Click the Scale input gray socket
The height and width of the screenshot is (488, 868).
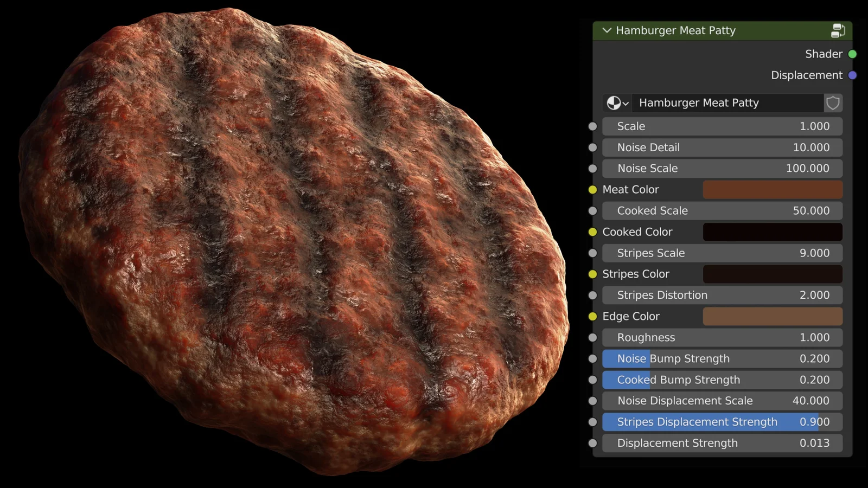pyautogui.click(x=592, y=126)
